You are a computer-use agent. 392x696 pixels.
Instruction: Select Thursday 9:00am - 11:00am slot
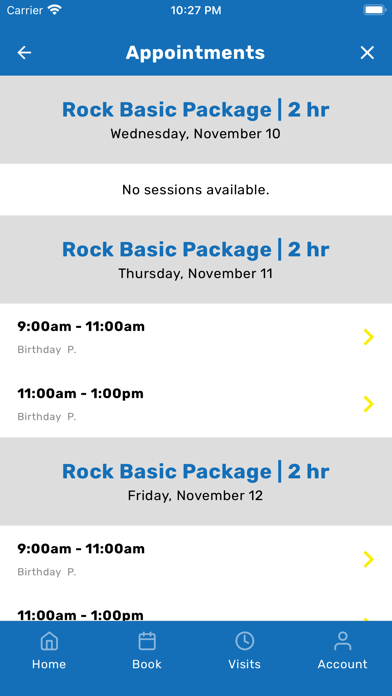pos(196,337)
